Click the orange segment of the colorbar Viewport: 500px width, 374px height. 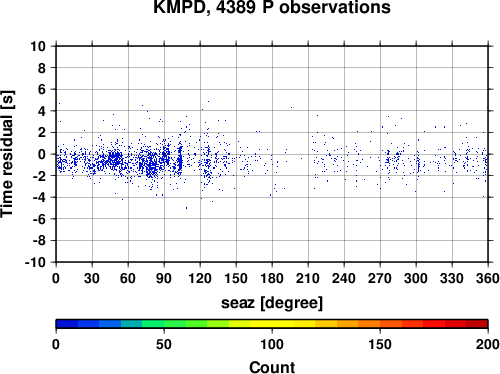point(369,324)
